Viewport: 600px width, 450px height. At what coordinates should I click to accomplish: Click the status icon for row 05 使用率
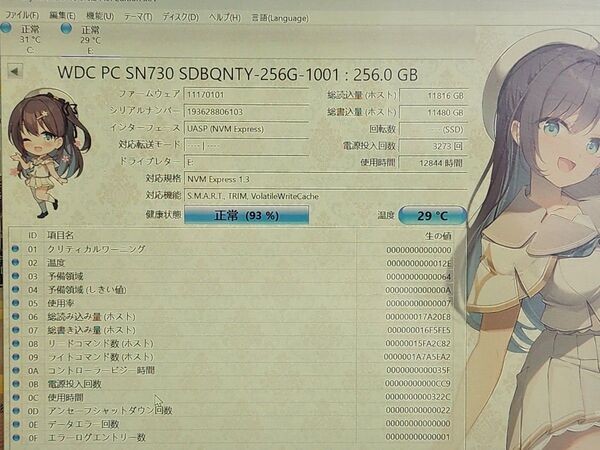pos(15,303)
